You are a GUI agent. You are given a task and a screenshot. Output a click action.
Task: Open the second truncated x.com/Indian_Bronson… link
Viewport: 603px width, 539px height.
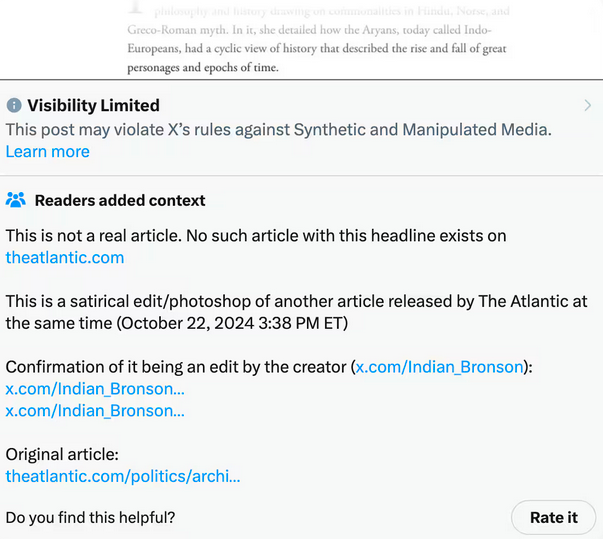point(95,411)
